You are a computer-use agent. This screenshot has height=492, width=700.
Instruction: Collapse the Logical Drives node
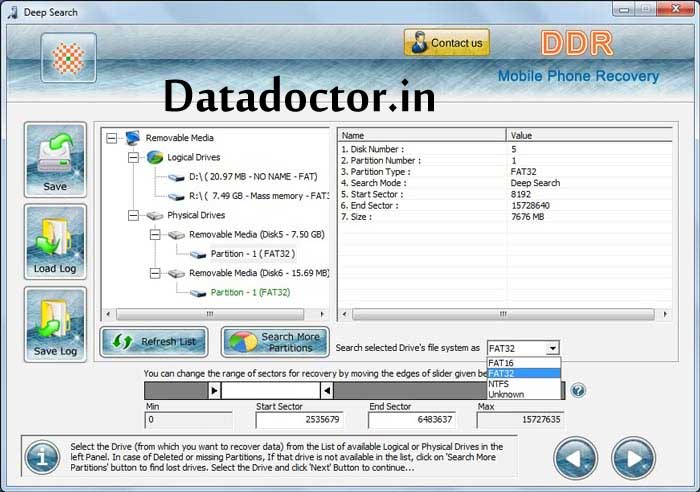[133, 157]
